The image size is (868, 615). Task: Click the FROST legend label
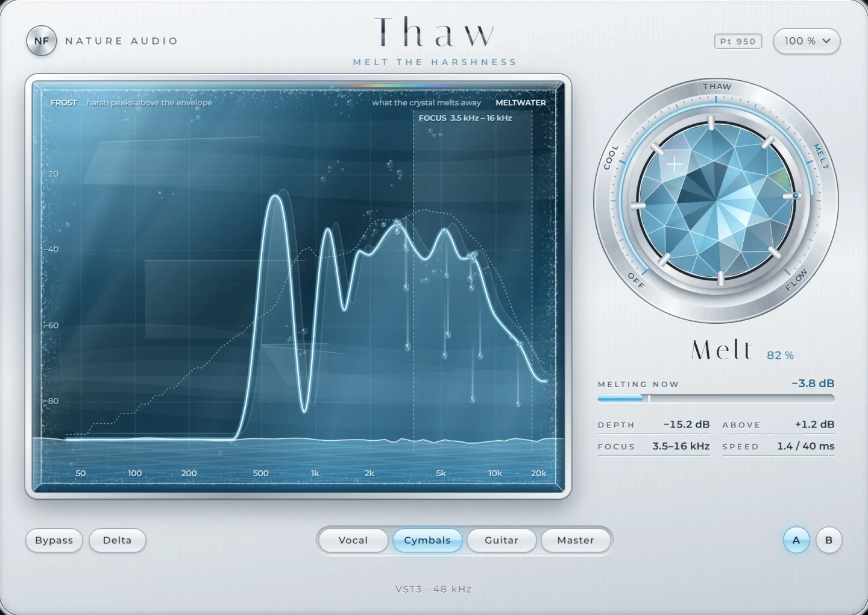point(64,103)
